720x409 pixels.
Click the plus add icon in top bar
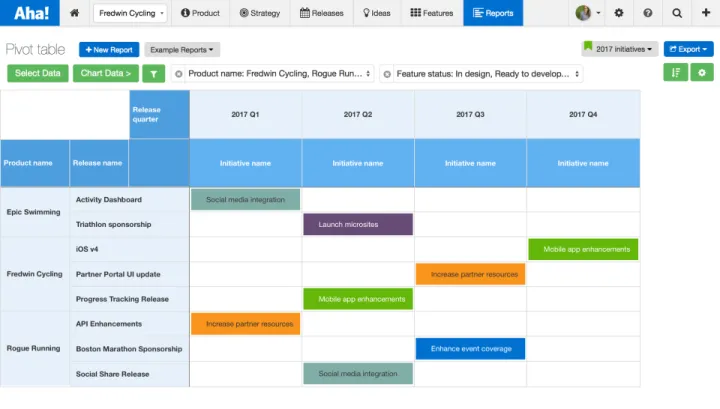pyautogui.click(x=706, y=12)
